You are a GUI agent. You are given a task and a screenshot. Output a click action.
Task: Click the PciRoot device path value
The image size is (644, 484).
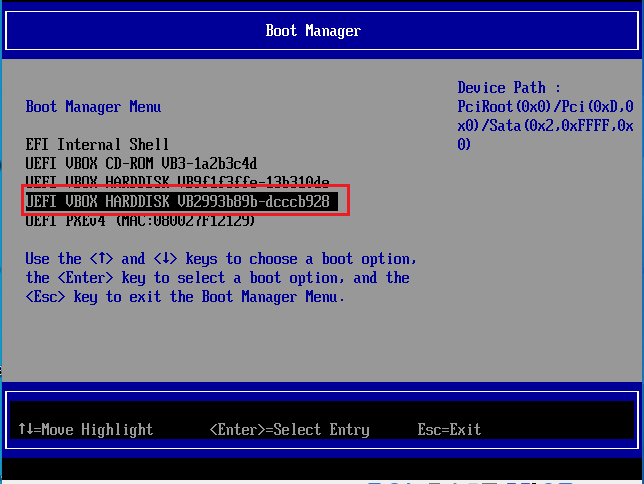coord(545,126)
